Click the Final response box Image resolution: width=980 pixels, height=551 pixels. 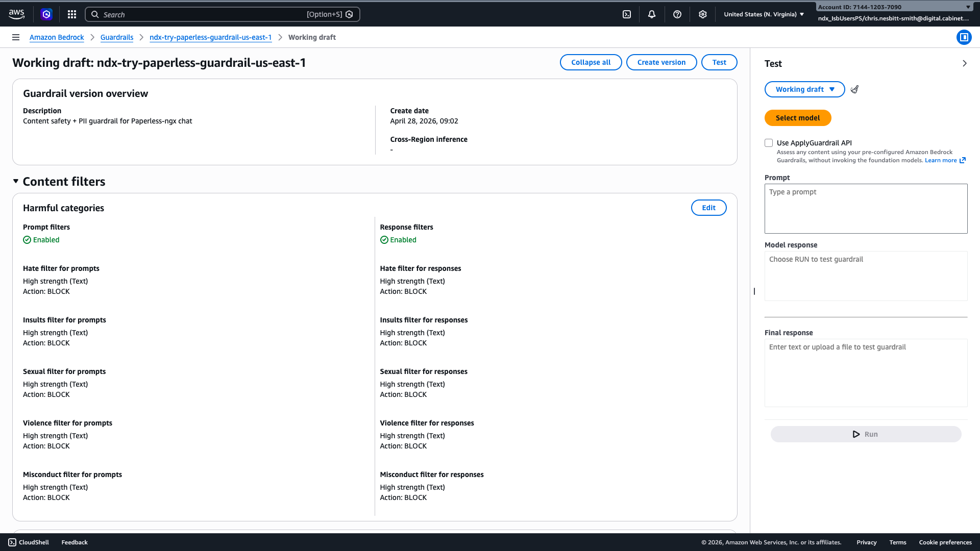pyautogui.click(x=866, y=373)
